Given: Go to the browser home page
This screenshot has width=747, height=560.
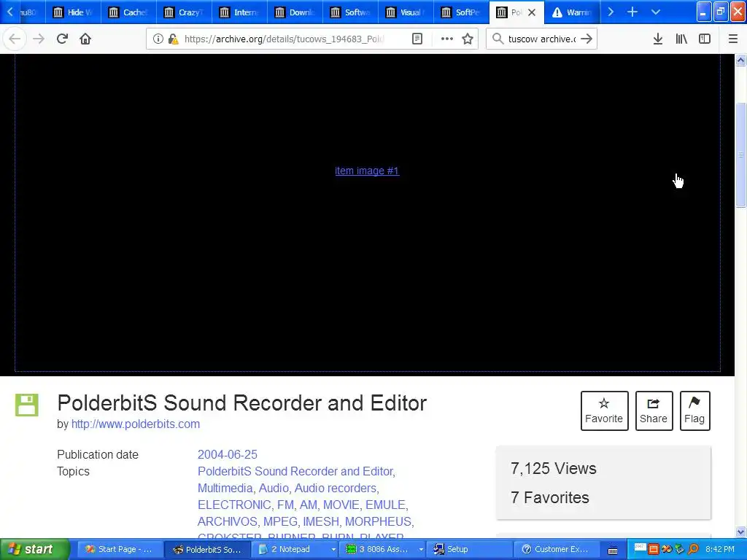Looking at the screenshot, I should tap(85, 39).
